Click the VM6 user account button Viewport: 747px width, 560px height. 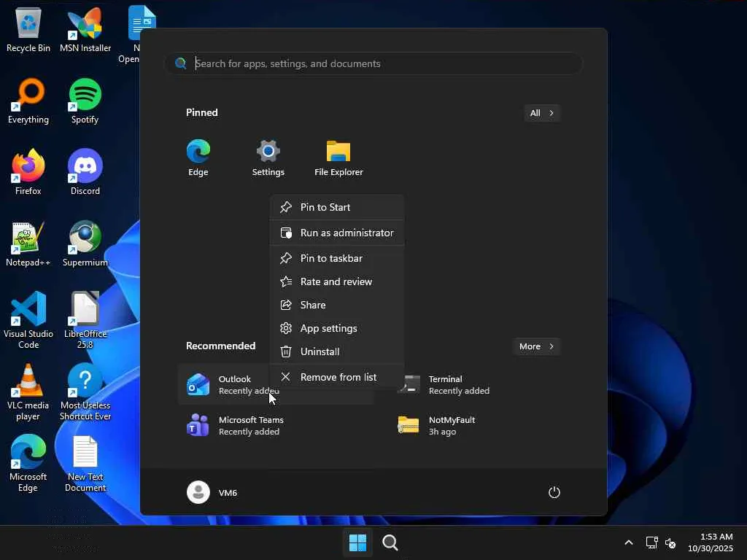point(212,492)
